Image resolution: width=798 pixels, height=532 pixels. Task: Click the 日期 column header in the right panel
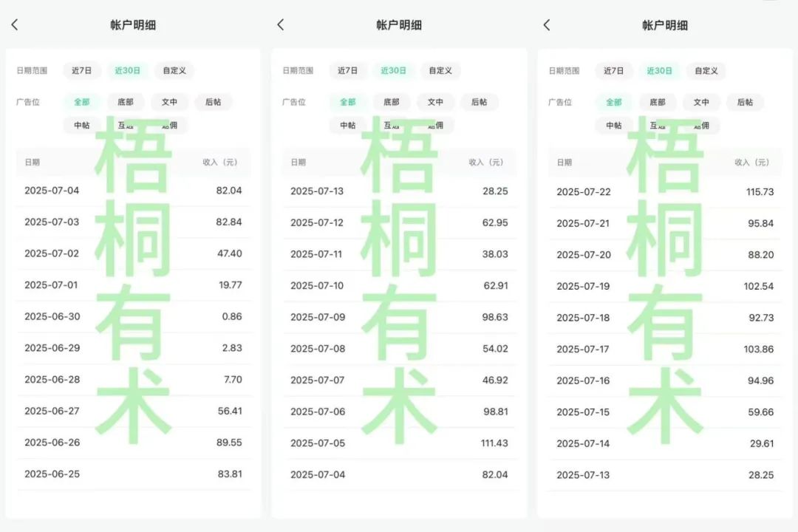pyautogui.click(x=565, y=163)
